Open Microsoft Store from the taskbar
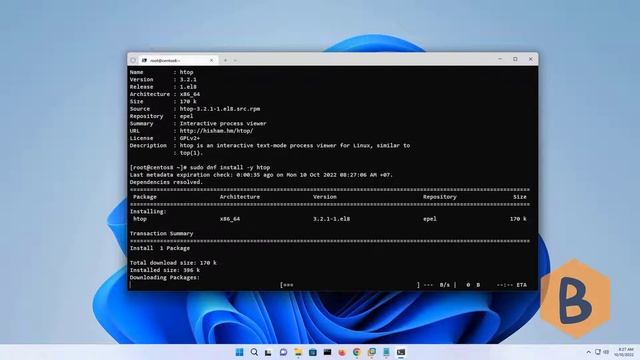Image resolution: width=640 pixels, height=360 pixels. [313, 352]
